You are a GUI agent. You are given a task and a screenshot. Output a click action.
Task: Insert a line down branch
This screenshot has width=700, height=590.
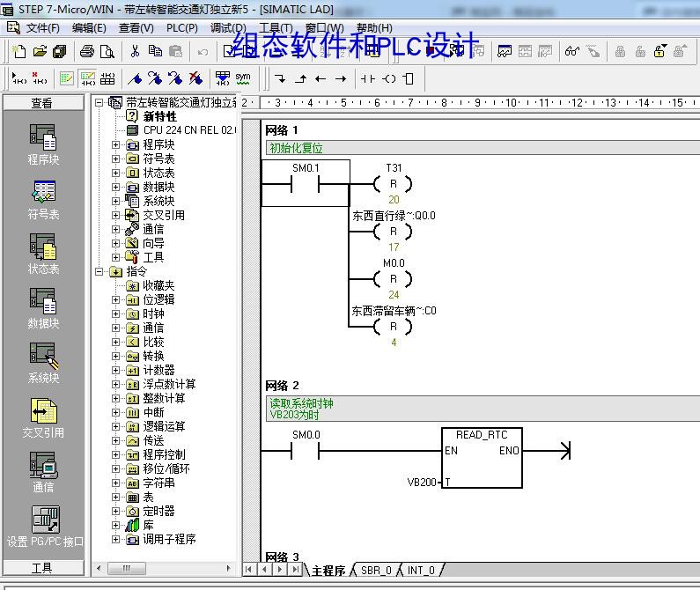tap(280, 79)
